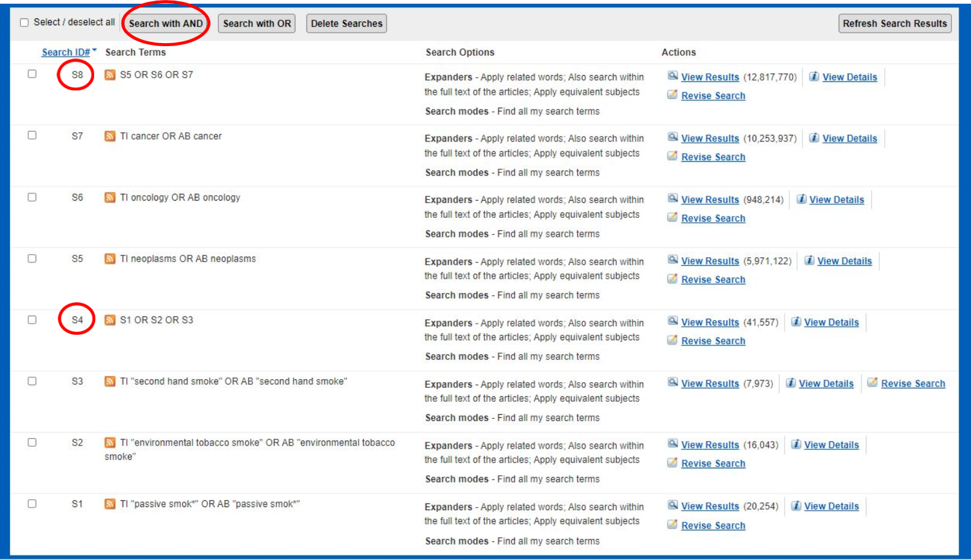Open RSS alert icon for TI cancer search
This screenshot has height=560, width=971.
point(110,136)
